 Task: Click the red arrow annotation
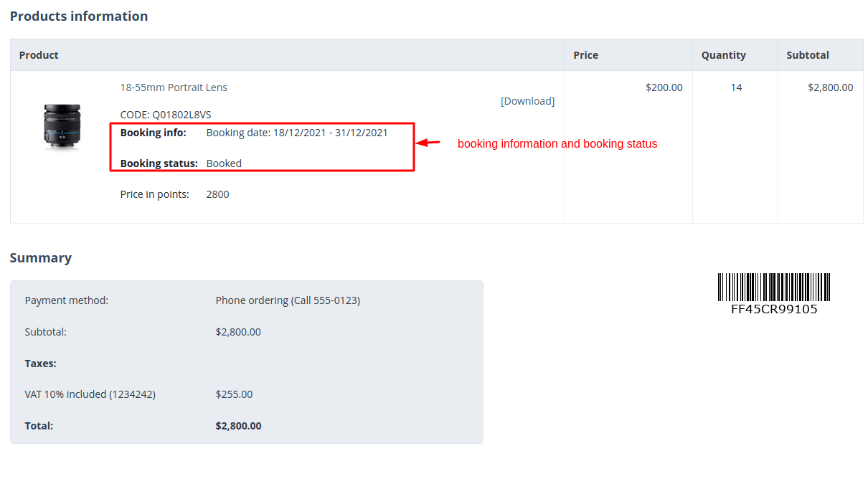coord(428,143)
